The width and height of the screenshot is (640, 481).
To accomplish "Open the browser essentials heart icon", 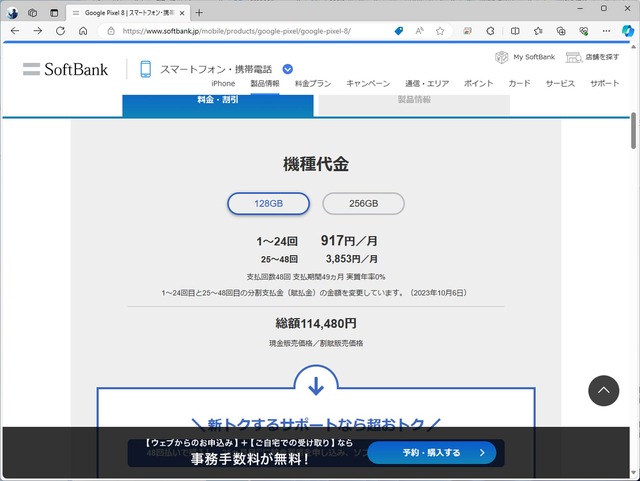I will (584, 31).
